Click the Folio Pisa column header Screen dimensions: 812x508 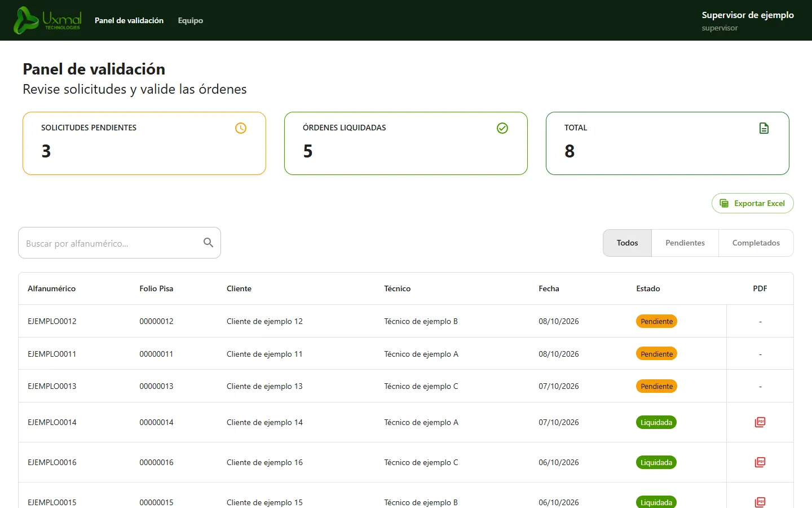[x=156, y=288]
